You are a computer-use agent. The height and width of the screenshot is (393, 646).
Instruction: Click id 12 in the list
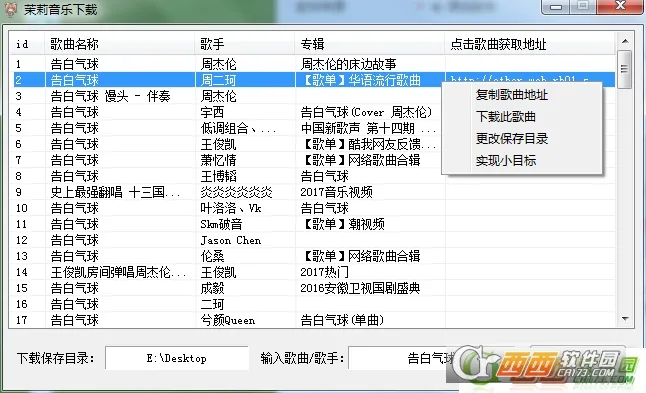coord(21,240)
